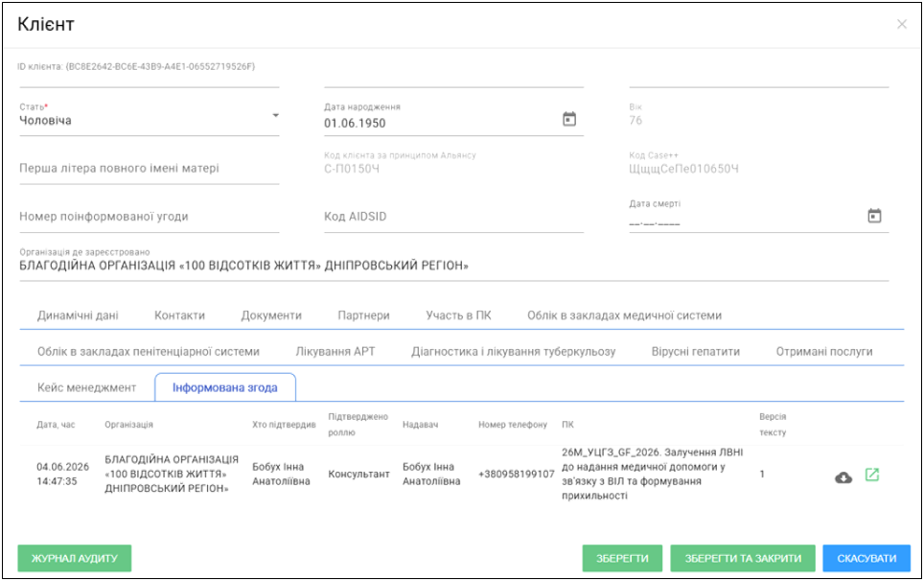Click the Case++ code ЩщщСеПе010650Ч
Viewport: 924px width, 581px height.
pos(683,169)
